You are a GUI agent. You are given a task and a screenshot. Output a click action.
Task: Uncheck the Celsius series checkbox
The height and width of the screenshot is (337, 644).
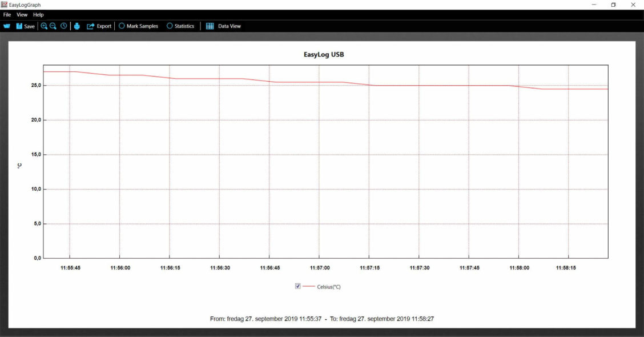click(297, 286)
